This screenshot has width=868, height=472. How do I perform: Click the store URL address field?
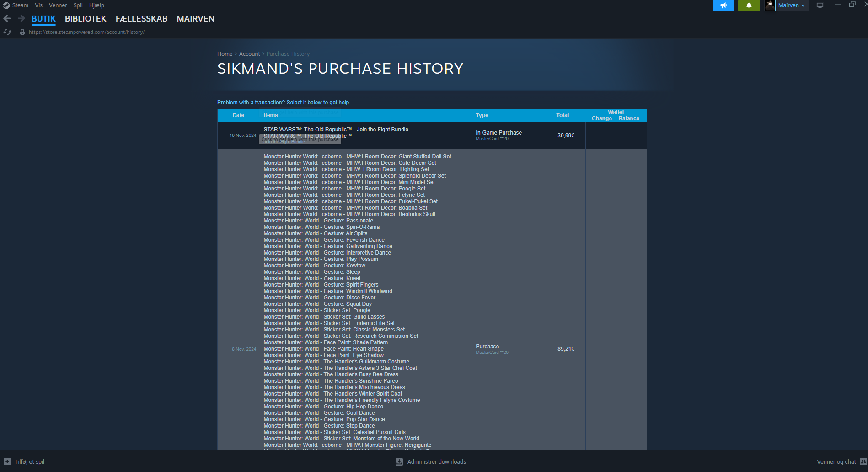87,32
